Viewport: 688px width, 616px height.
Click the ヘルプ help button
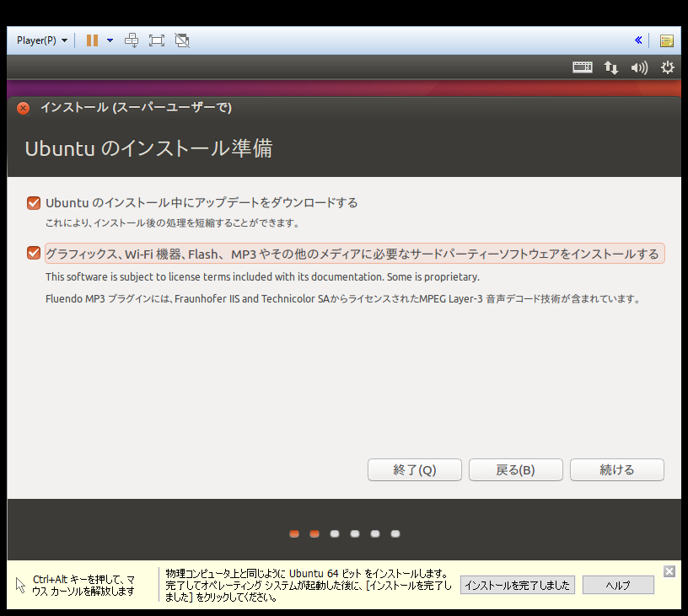618,586
